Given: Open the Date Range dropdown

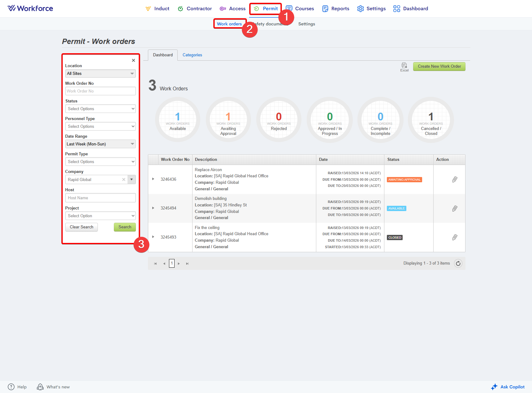Looking at the screenshot, I should (100, 144).
